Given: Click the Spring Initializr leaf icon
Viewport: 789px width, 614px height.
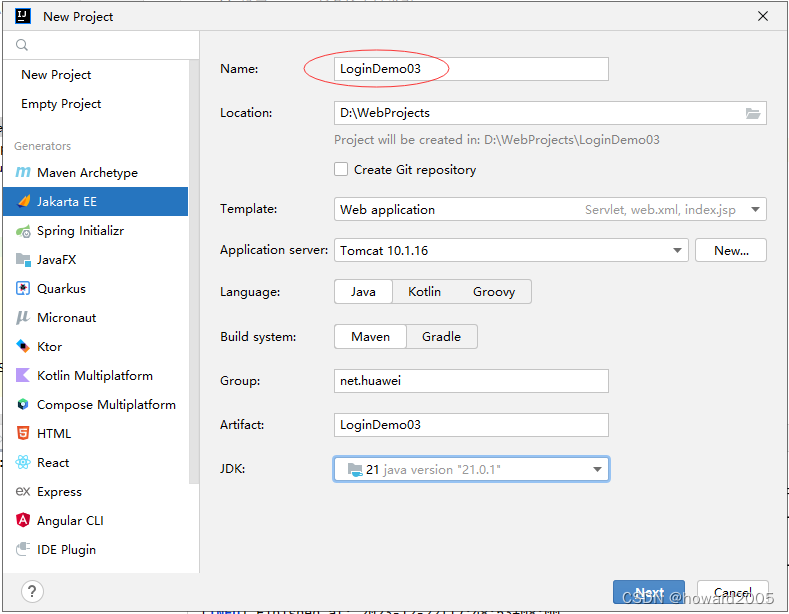Looking at the screenshot, I should pos(23,232).
